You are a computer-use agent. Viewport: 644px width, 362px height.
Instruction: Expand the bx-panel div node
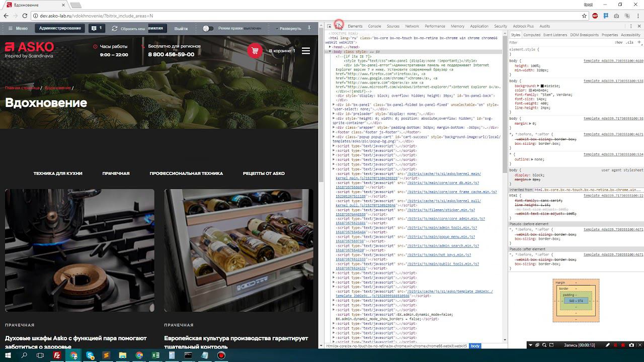[x=334, y=105]
